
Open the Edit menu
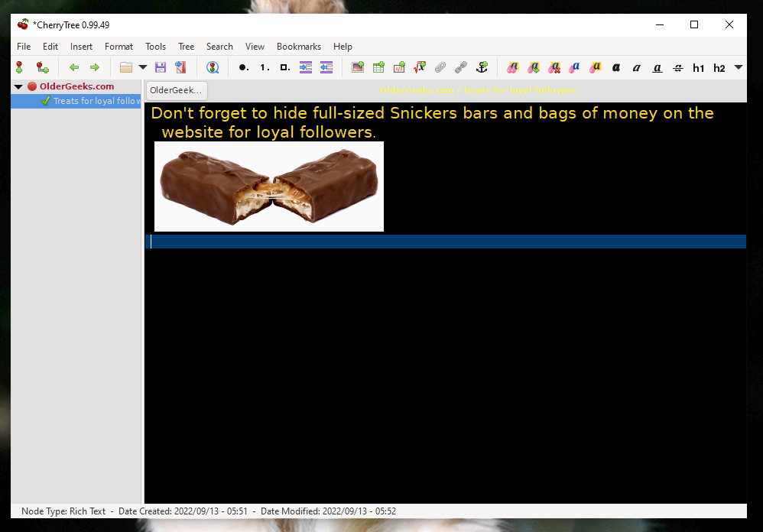point(50,46)
